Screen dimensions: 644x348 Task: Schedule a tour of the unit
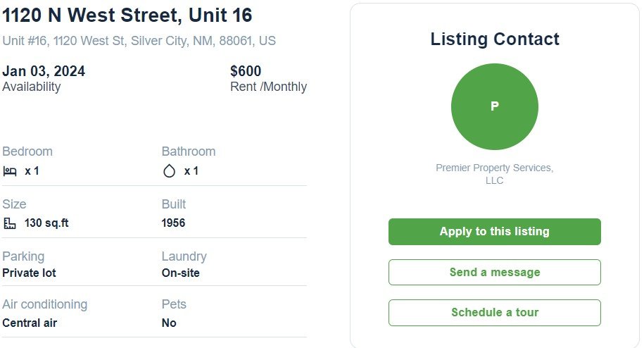coord(495,313)
